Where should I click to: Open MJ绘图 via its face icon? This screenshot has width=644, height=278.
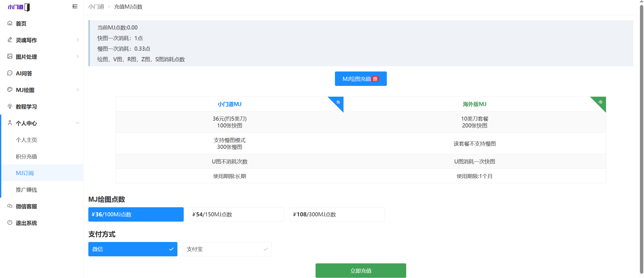(x=10, y=90)
